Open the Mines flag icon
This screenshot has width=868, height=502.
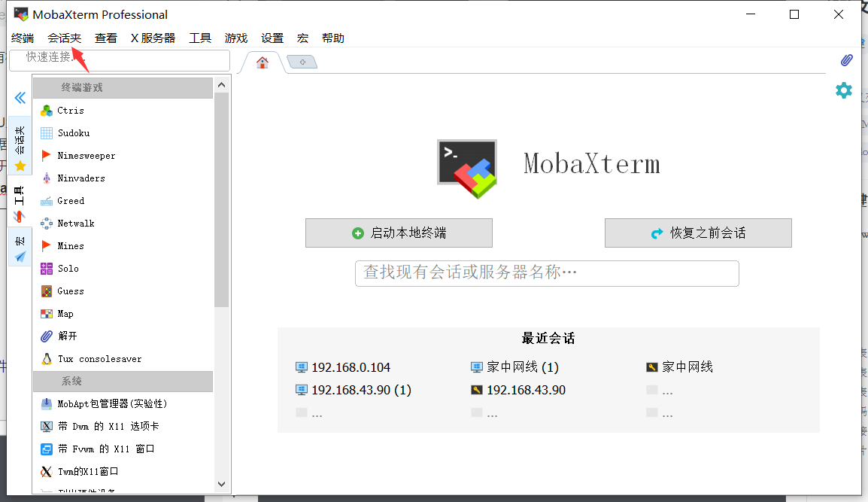pyautogui.click(x=47, y=246)
